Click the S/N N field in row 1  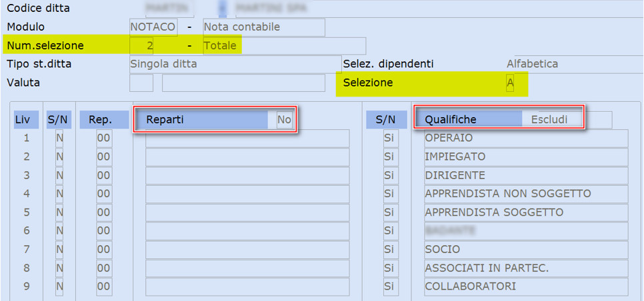[59, 139]
